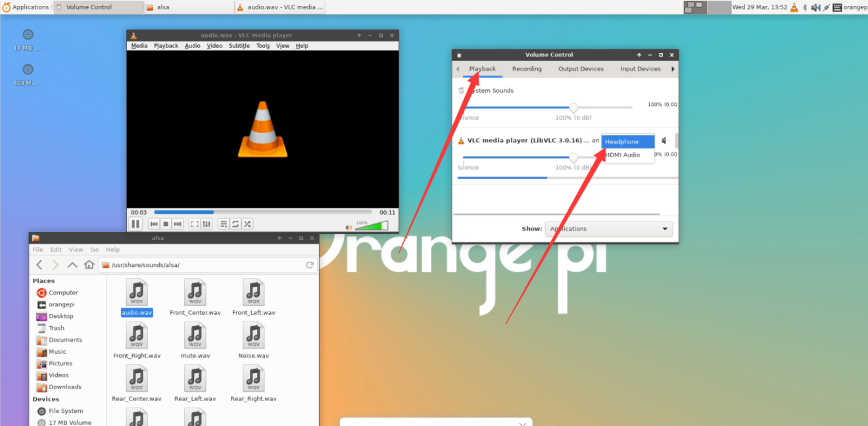Click the volume tray icon in panel

point(815,7)
